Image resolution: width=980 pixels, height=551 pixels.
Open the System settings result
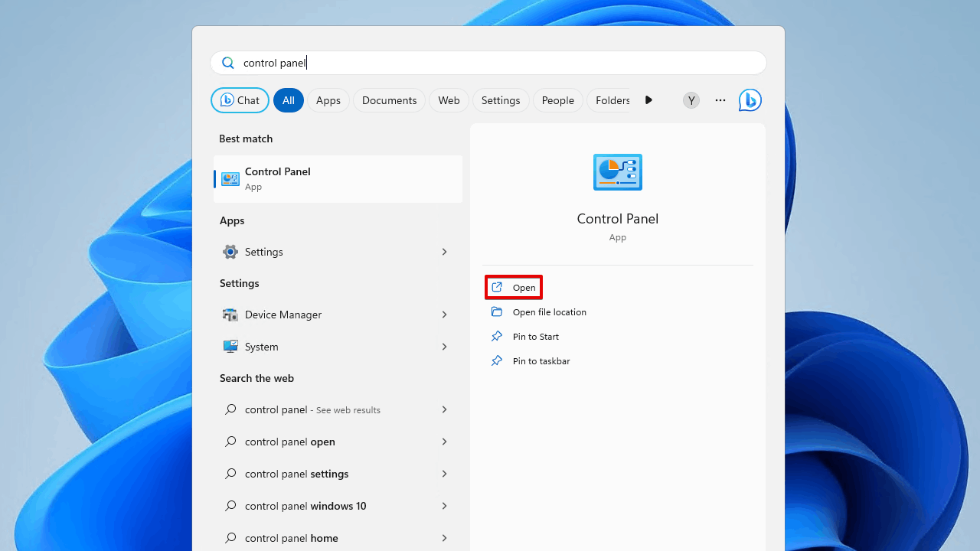[x=338, y=347]
